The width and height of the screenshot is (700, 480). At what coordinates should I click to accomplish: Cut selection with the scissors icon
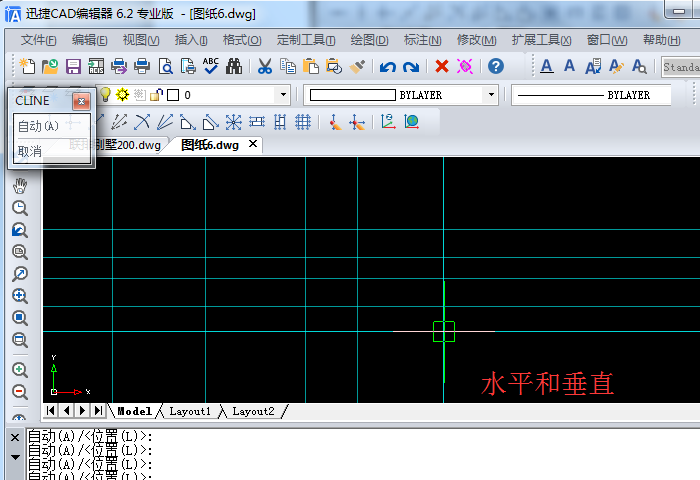click(x=265, y=67)
